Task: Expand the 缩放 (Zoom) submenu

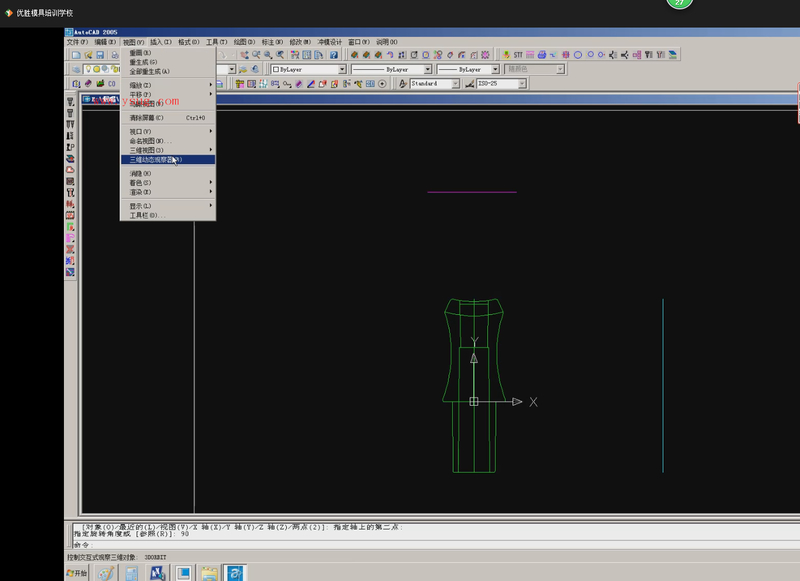Action: pos(168,85)
